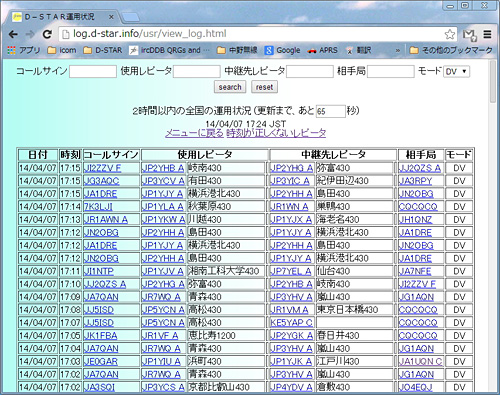Open the モード DV dropdown
Screen dimensions: 500x395
tap(456, 72)
